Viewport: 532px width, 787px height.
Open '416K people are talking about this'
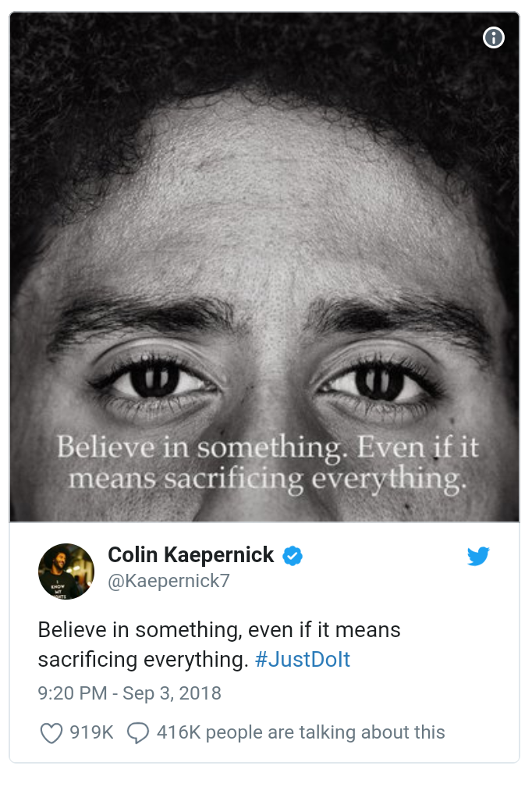[301, 732]
